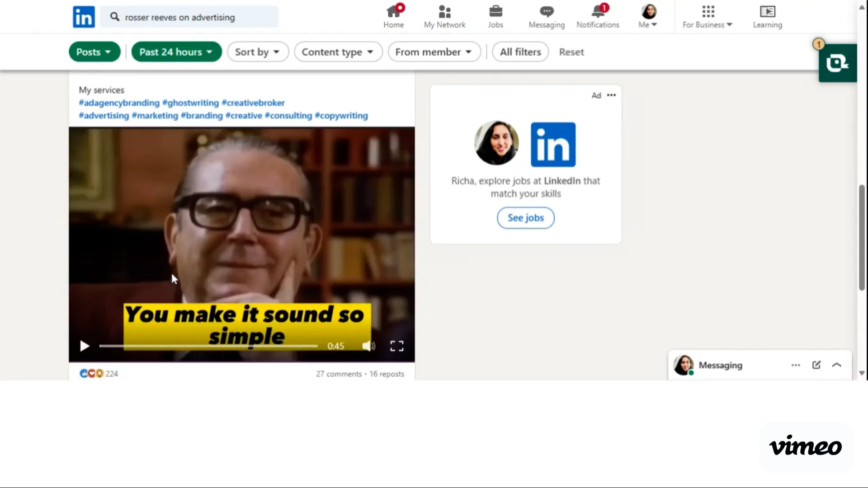Compose new message in Messaging panel
Screen dimensions: 868x488
[816, 365]
